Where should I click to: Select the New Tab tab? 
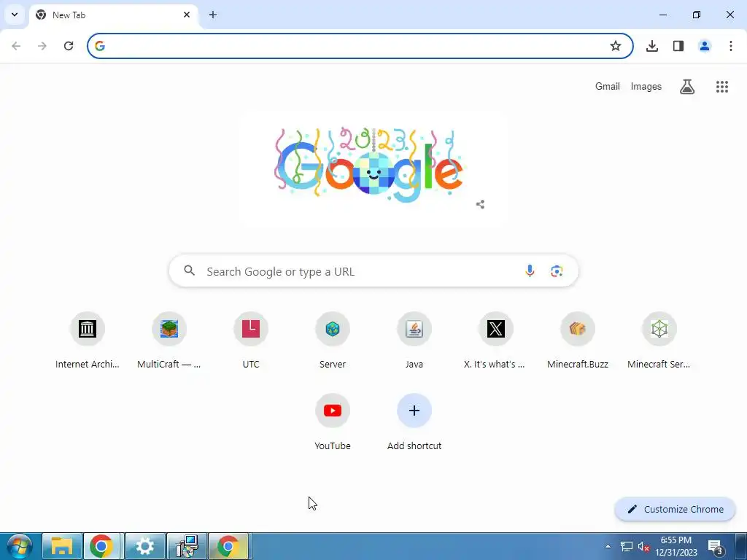115,15
